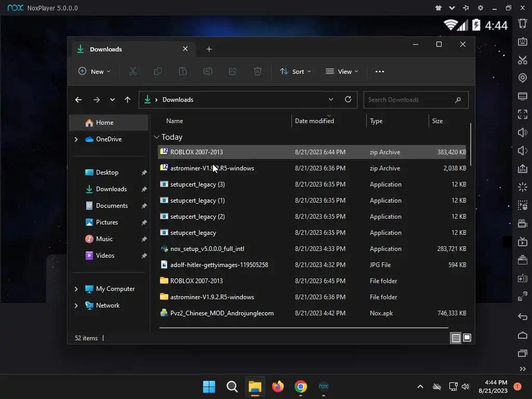This screenshot has height=399, width=532.
Task: Sort by the Type column header
Action: click(376, 121)
